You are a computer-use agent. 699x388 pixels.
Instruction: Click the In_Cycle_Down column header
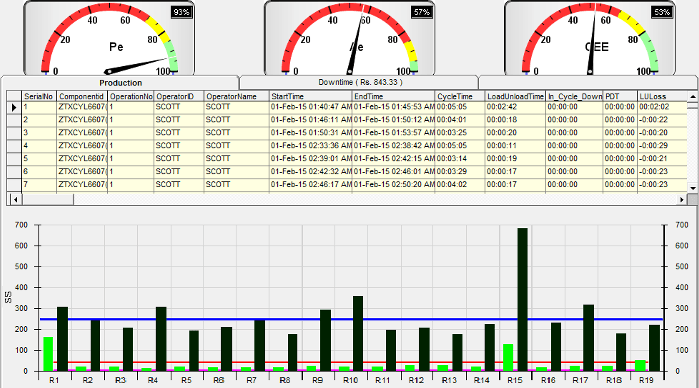pos(575,96)
